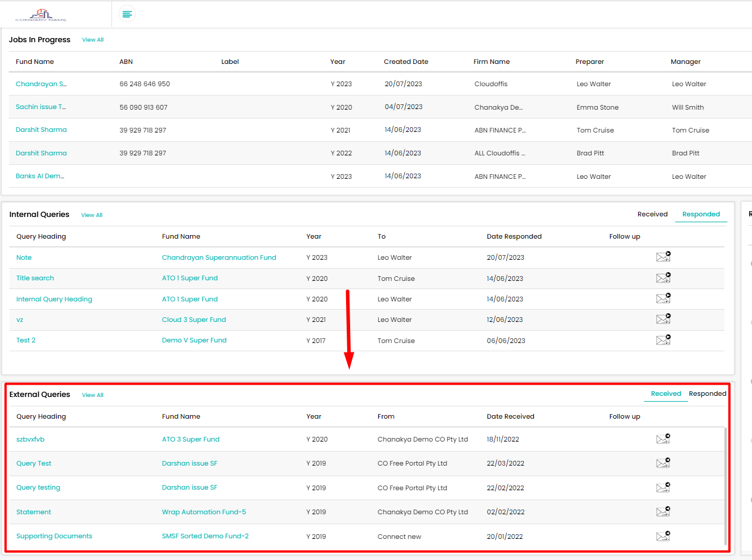The width and height of the screenshot is (752, 560).
Task: Select Received tab in External Queries
Action: (x=666, y=393)
